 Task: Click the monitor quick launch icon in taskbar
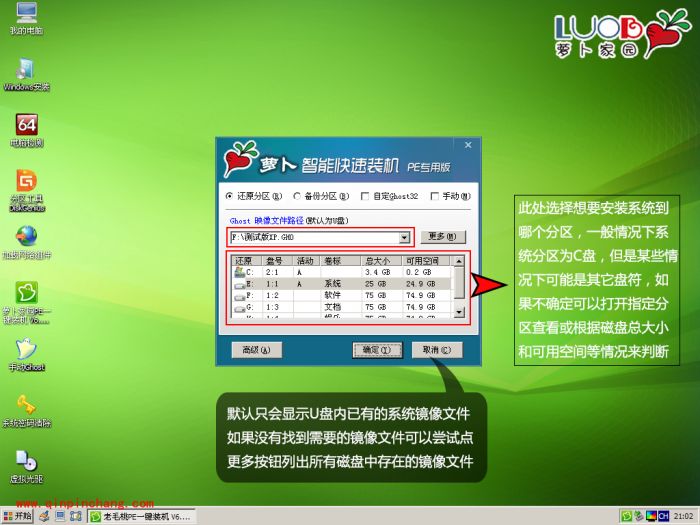60,517
